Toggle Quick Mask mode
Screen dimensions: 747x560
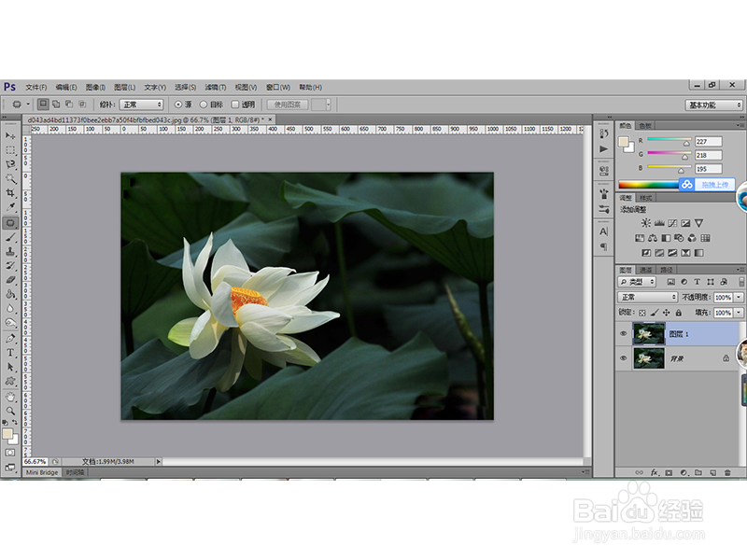[x=10, y=453]
